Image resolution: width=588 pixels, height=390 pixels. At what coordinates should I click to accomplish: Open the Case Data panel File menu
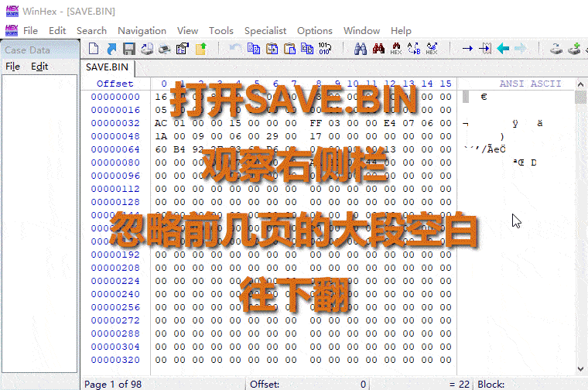coord(12,67)
